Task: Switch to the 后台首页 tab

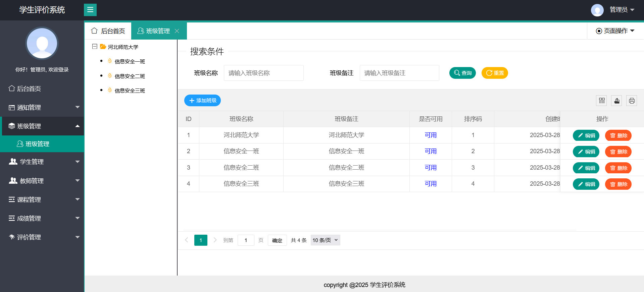Action: [x=108, y=31]
